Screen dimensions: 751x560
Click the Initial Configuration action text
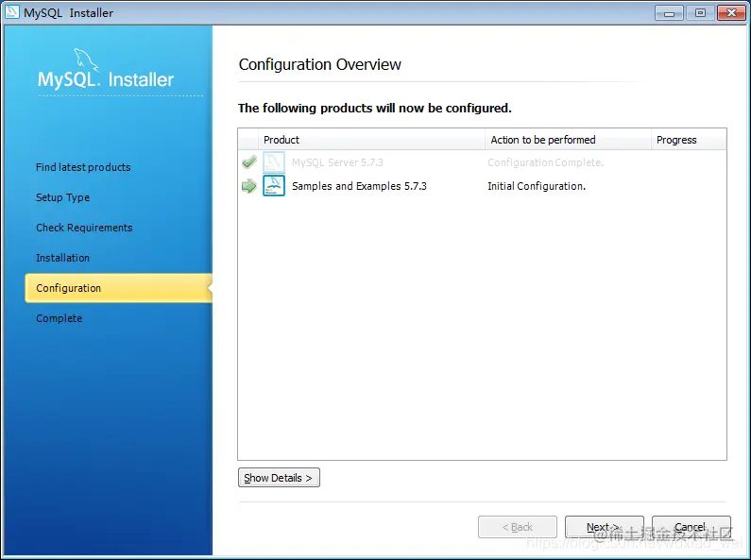(x=537, y=186)
